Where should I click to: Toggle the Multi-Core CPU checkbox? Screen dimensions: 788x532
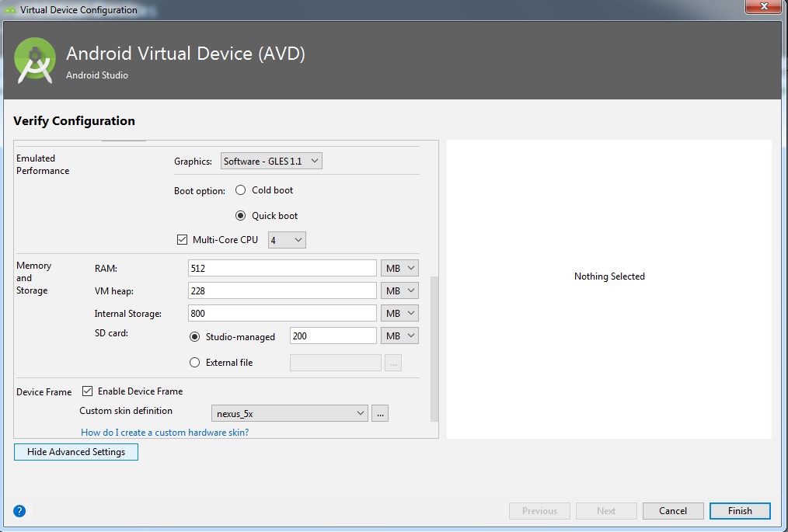point(183,240)
